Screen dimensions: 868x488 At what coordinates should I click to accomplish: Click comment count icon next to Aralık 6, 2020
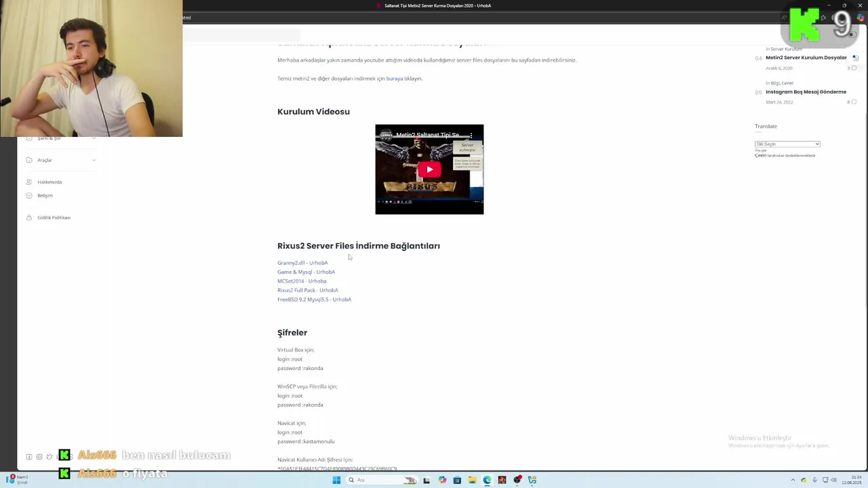854,68
